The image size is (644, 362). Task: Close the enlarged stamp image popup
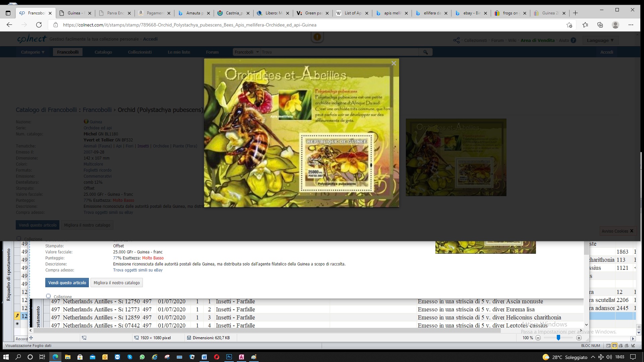(x=394, y=63)
